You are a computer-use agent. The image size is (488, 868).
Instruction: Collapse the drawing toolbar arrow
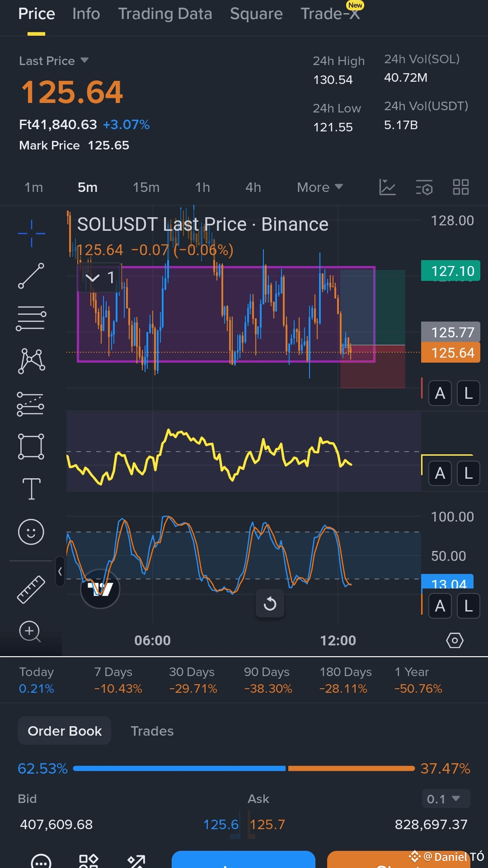[60, 571]
